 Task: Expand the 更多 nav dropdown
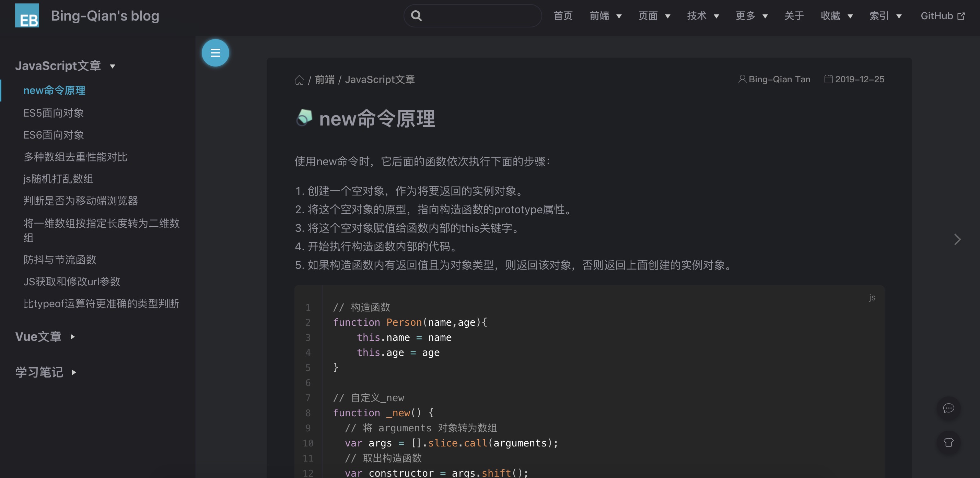[751, 15]
